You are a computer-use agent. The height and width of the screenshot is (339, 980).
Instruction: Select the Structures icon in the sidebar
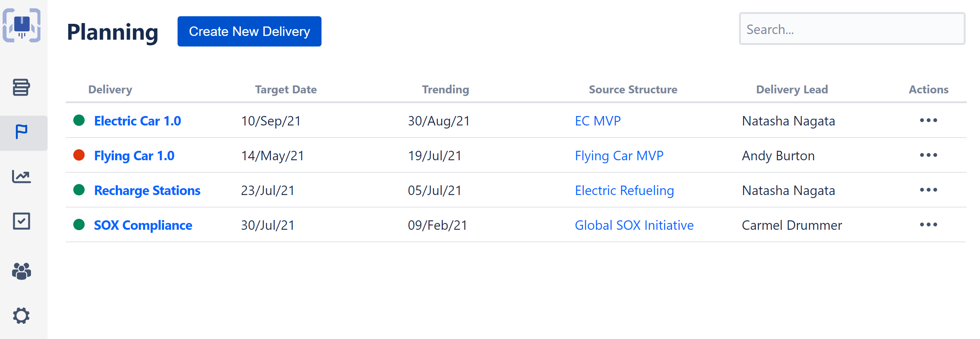point(22,88)
